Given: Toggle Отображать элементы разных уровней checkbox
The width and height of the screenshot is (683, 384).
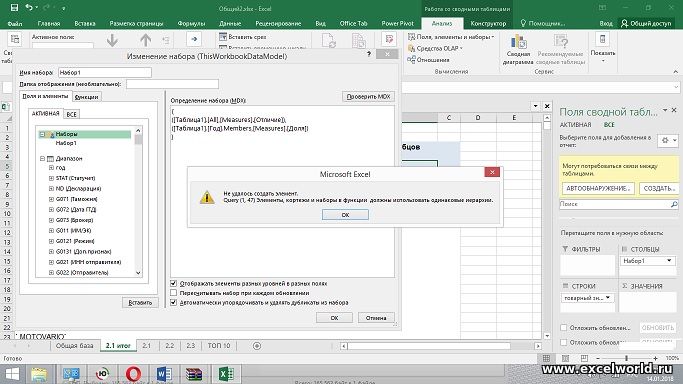Looking at the screenshot, I should point(173,283).
